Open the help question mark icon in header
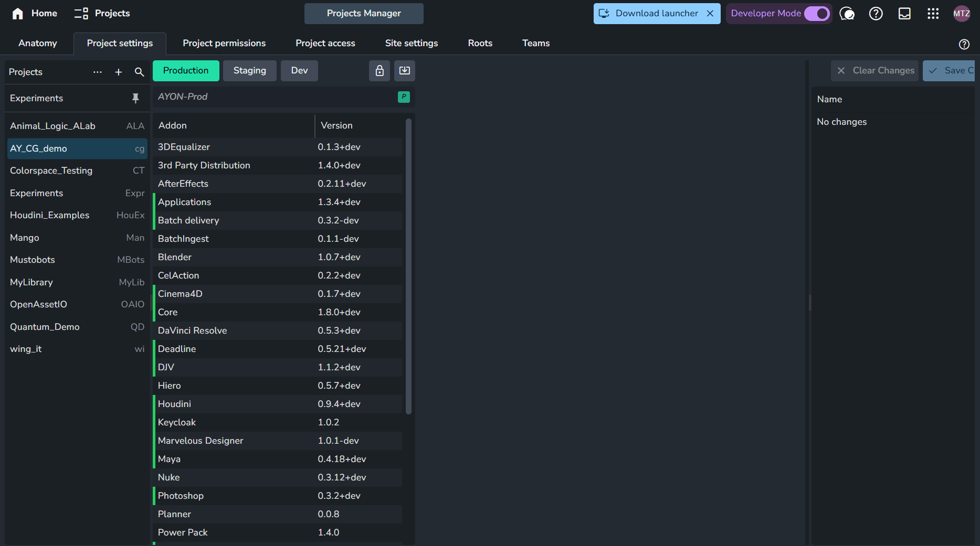The height and width of the screenshot is (546, 980). tap(876, 14)
